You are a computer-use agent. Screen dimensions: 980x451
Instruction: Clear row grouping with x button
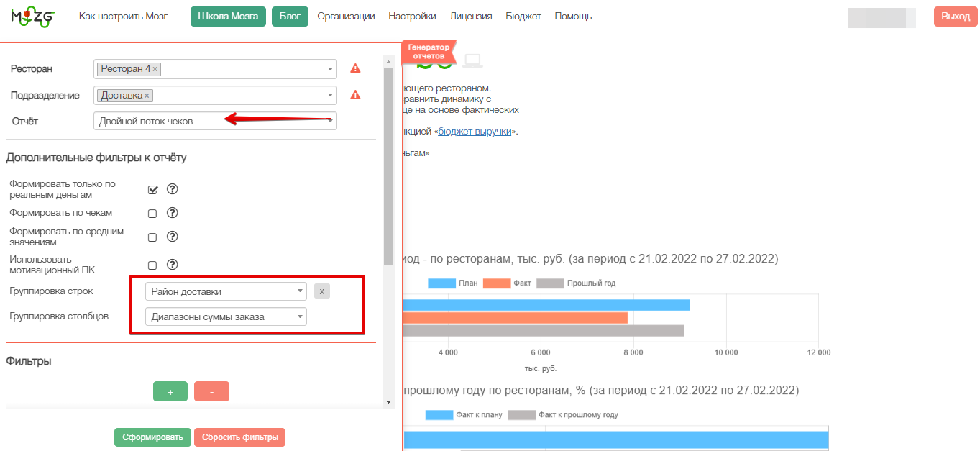tap(322, 291)
